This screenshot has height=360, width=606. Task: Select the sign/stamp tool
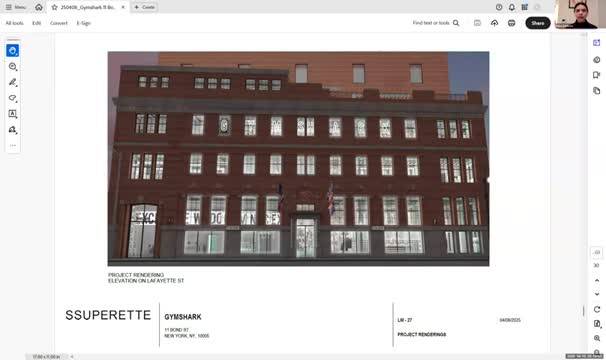point(12,130)
